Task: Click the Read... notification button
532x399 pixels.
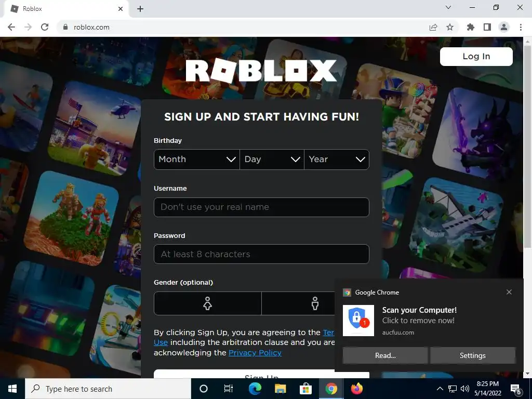Action: click(x=385, y=355)
